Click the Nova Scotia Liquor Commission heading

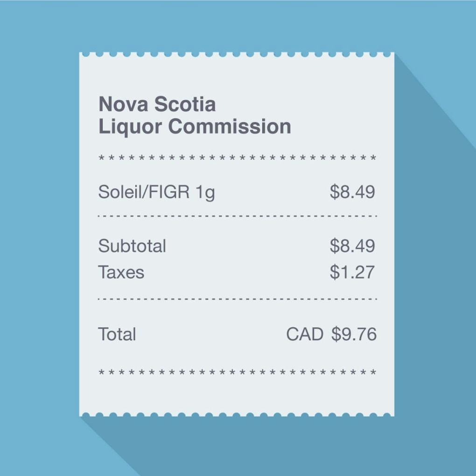[x=194, y=115]
